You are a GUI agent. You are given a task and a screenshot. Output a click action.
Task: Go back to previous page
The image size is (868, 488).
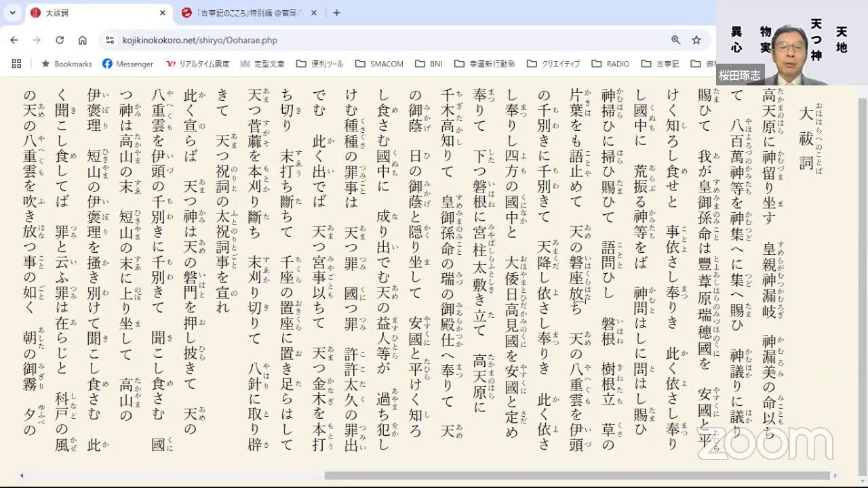pos(14,40)
